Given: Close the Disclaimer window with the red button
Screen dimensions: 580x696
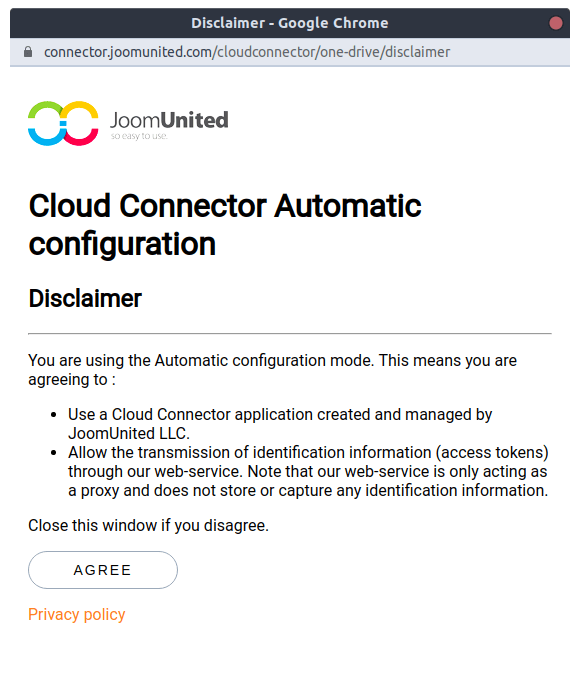Looking at the screenshot, I should coord(556,23).
